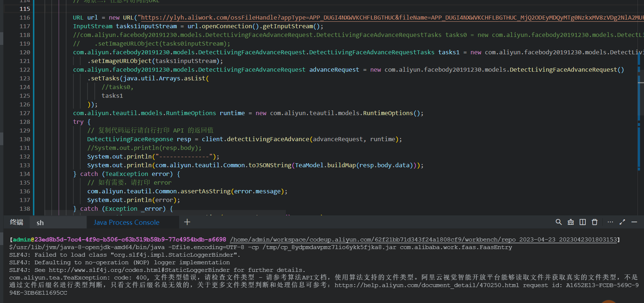644x303 pixels.
Task: Click line number 134 in the gutter
Action: [x=25, y=174]
